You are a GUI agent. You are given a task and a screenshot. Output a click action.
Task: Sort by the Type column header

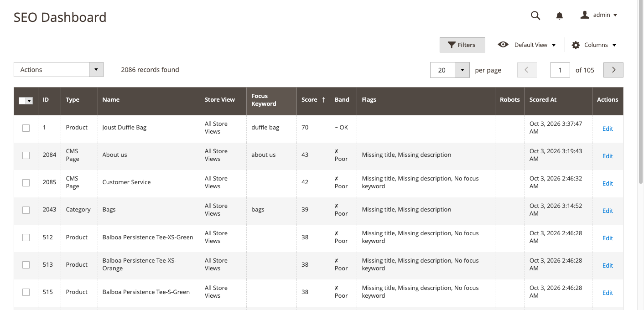pyautogui.click(x=79, y=101)
